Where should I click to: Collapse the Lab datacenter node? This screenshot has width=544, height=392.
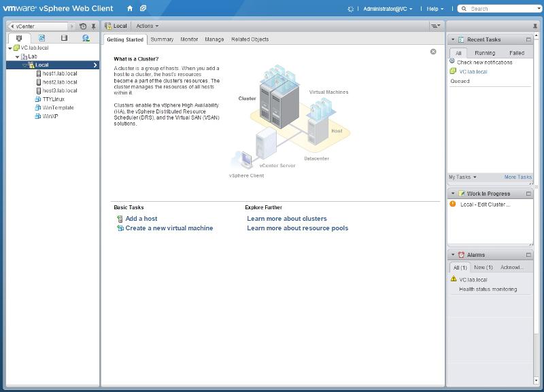click(18, 57)
